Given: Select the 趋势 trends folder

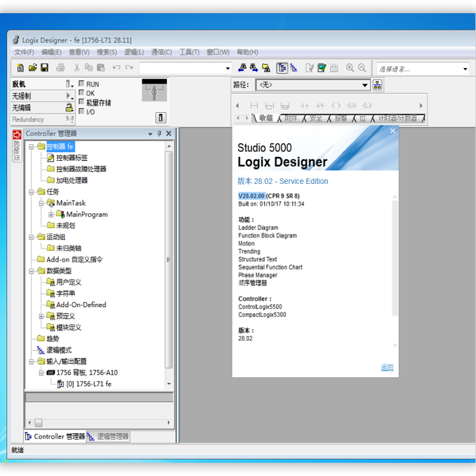Looking at the screenshot, I should tap(53, 339).
